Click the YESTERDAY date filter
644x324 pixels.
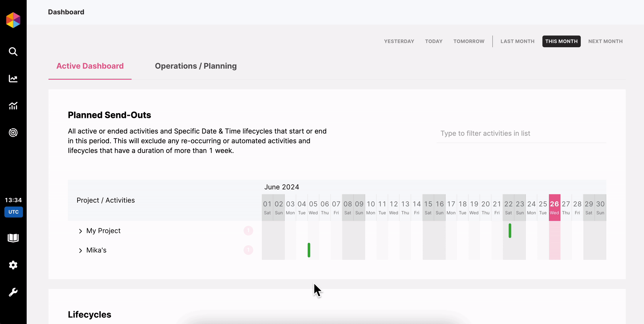399,41
